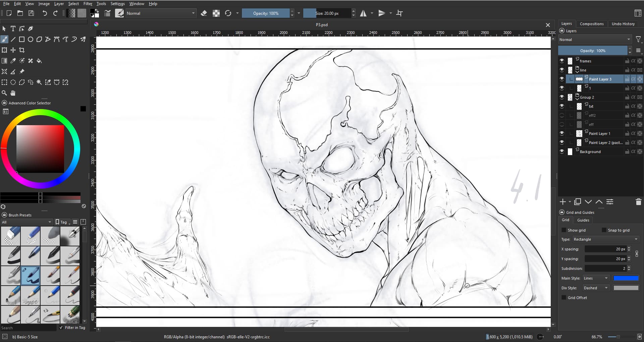Open the layer blending mode dropdown
Screen dimensions: 644x342
595,39
